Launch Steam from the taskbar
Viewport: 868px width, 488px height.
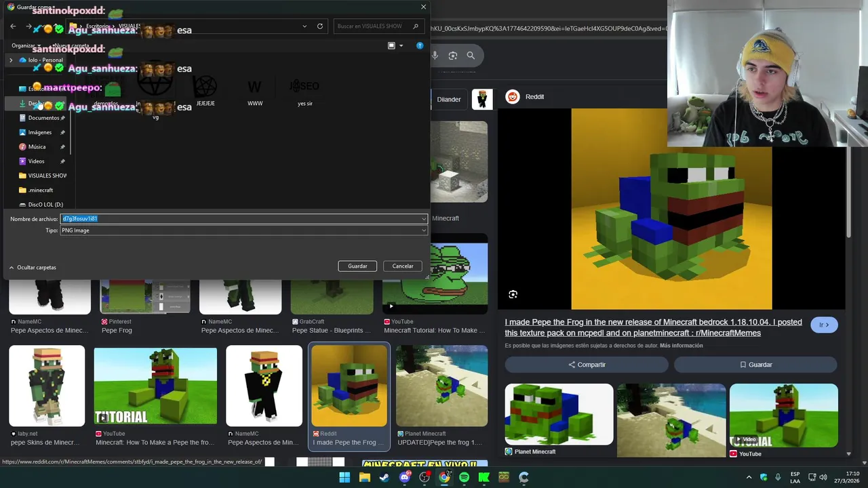pos(384,477)
